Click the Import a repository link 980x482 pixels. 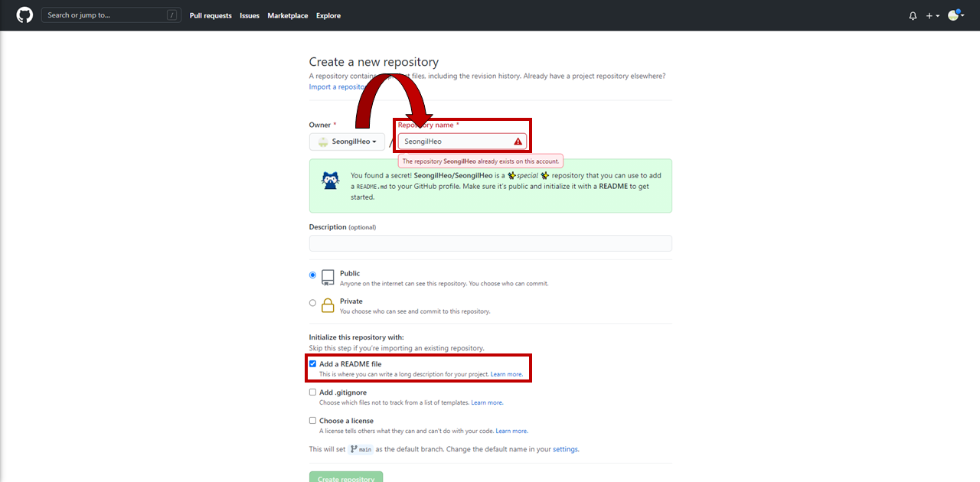pyautogui.click(x=337, y=86)
